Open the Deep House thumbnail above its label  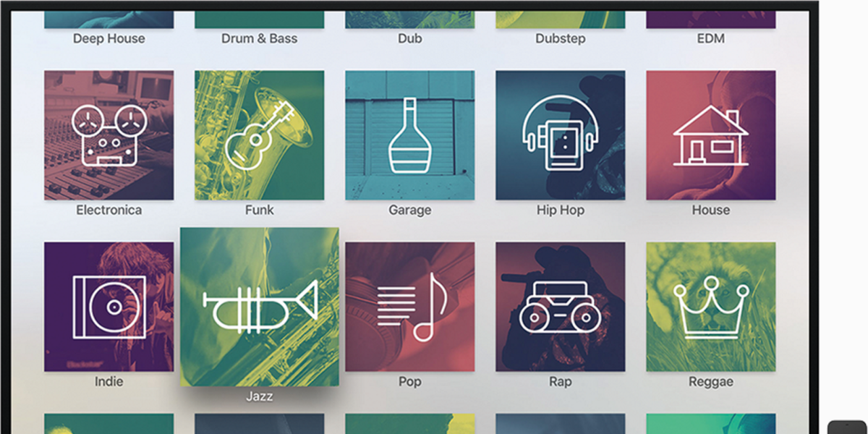click(x=109, y=20)
